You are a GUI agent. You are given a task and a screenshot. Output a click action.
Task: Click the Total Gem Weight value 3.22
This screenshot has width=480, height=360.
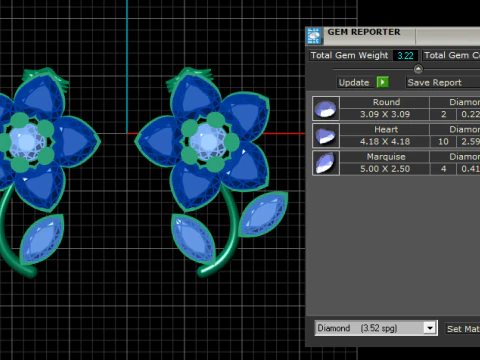[x=405, y=55]
